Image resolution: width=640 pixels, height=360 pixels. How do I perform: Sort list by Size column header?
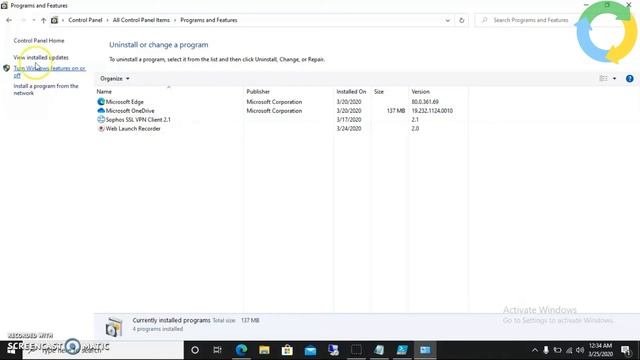coord(379,91)
